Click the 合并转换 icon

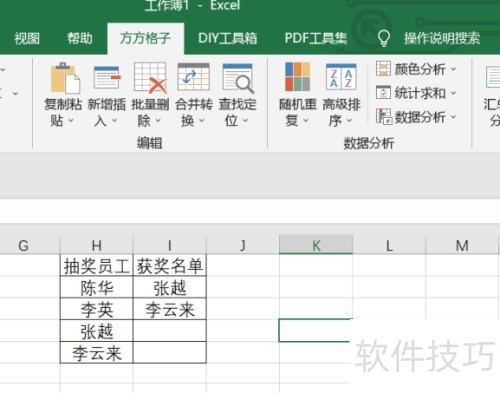[194, 77]
